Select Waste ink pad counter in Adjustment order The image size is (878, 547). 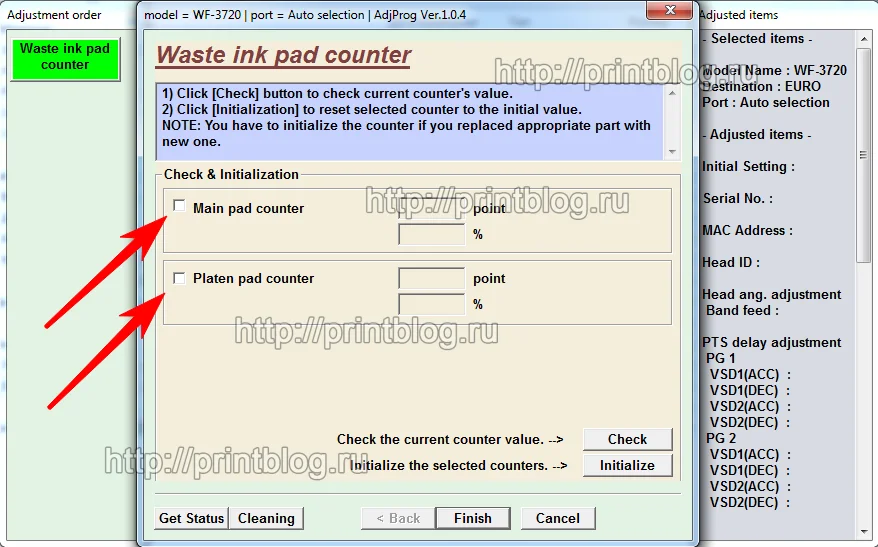65,57
